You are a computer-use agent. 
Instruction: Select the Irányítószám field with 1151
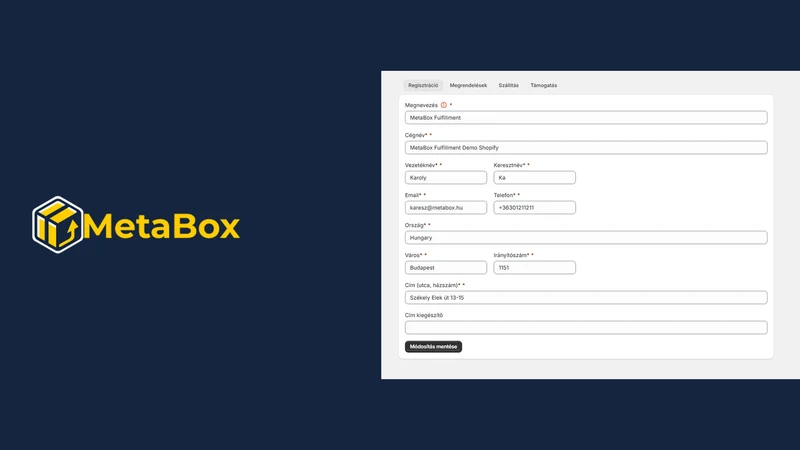coord(534,267)
